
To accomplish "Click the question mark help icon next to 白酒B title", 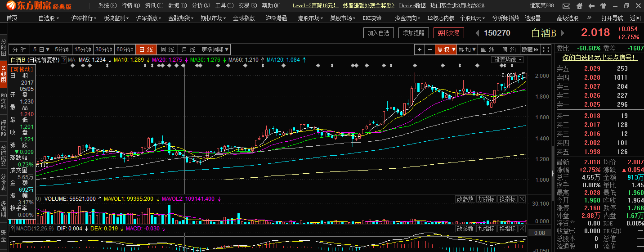I will pos(64,60).
